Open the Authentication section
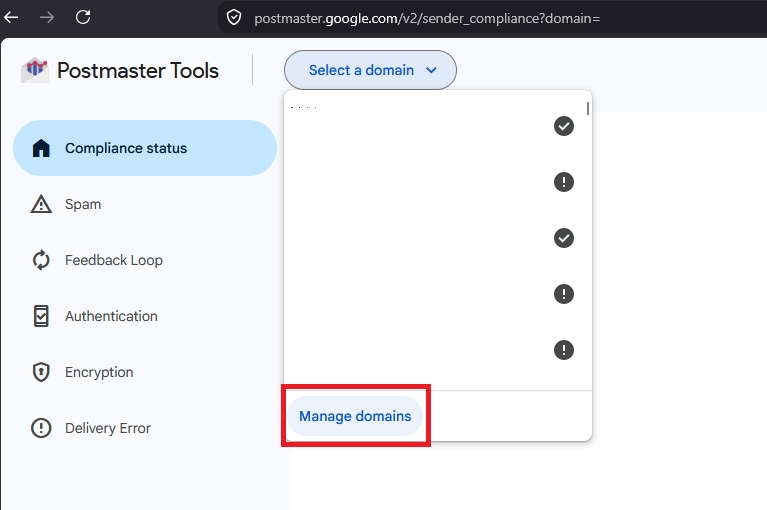Viewport: 767px width, 510px height. (x=145, y=316)
